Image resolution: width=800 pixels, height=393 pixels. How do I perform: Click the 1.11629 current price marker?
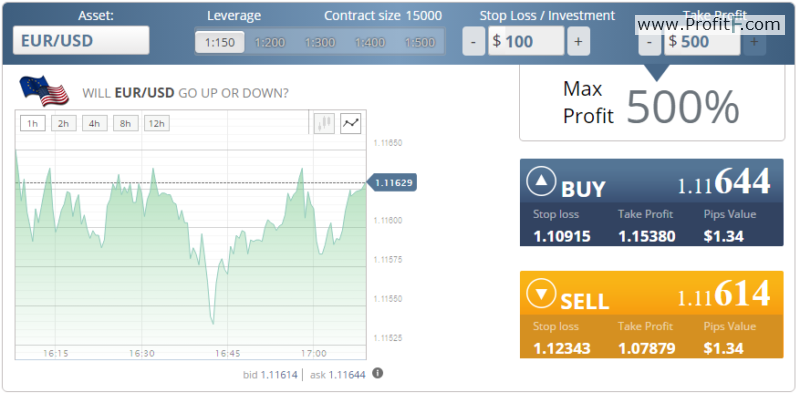coord(391,182)
